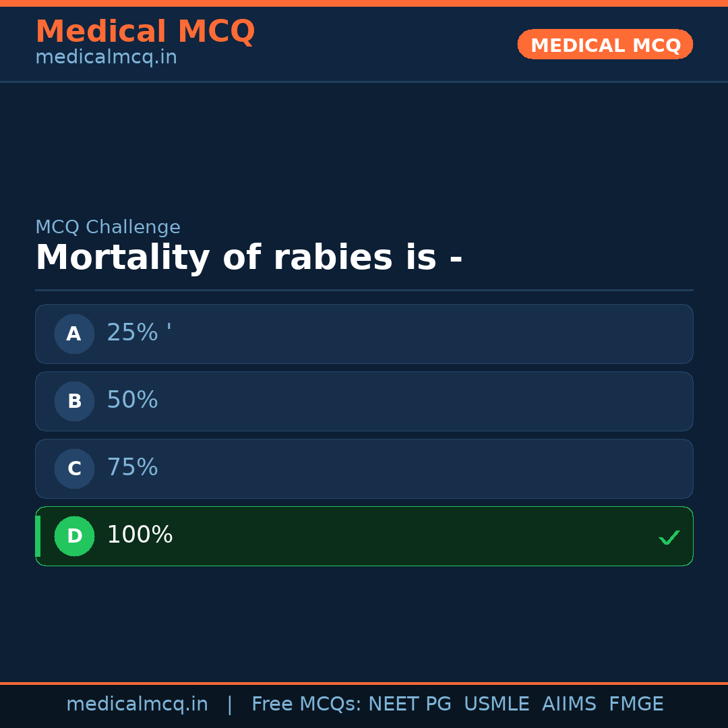Click the circled A option badge
This screenshot has width=728, height=728.
(x=74, y=334)
